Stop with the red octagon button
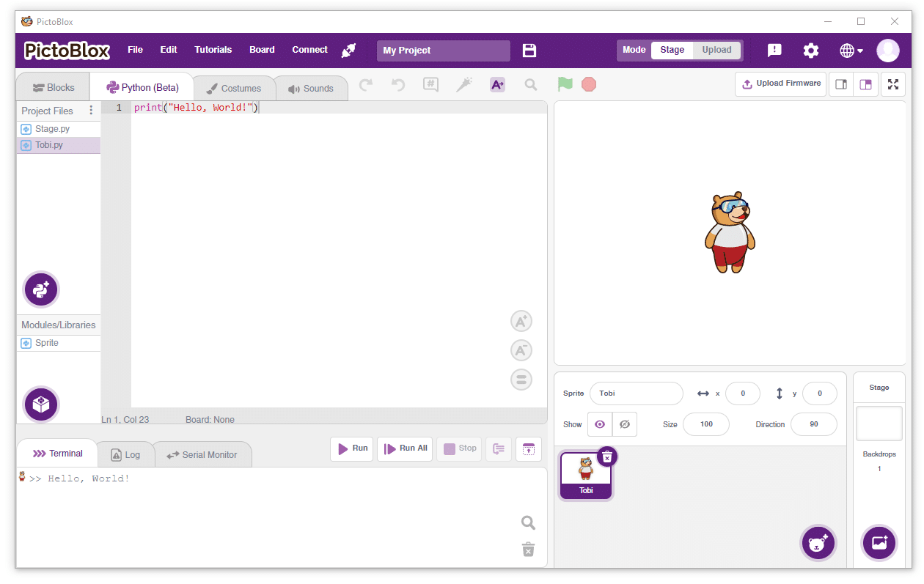This screenshot has width=924, height=584. pyautogui.click(x=589, y=84)
